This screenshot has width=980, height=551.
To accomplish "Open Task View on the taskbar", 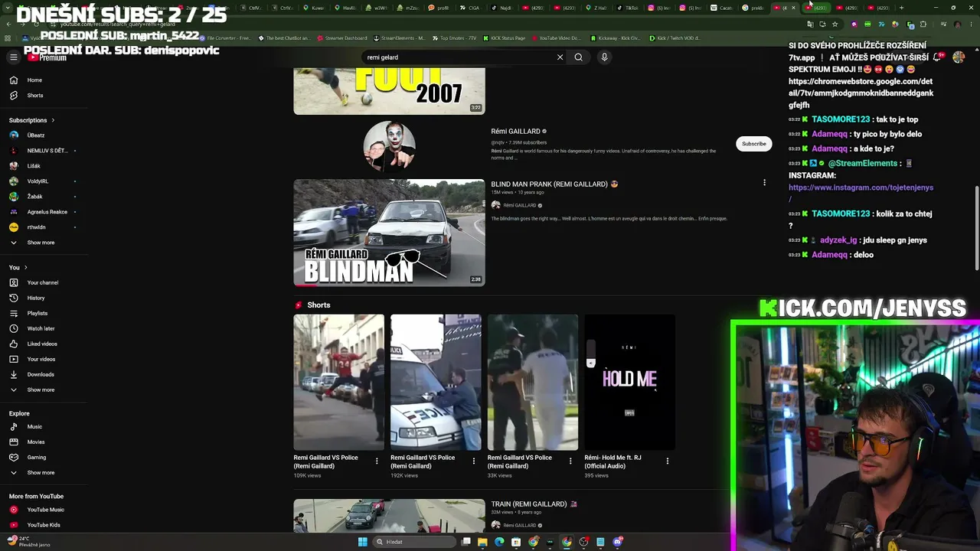I will 465,542.
